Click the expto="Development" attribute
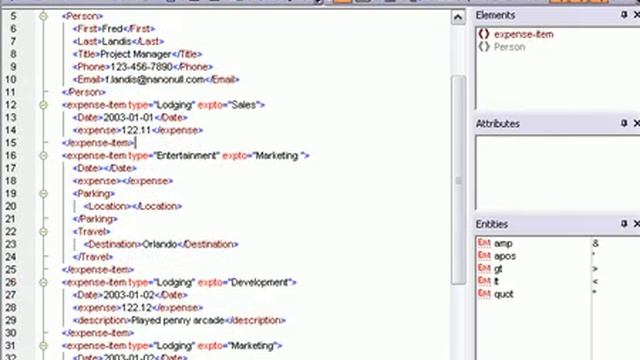Screen dimensions: 640x360 point(245,282)
